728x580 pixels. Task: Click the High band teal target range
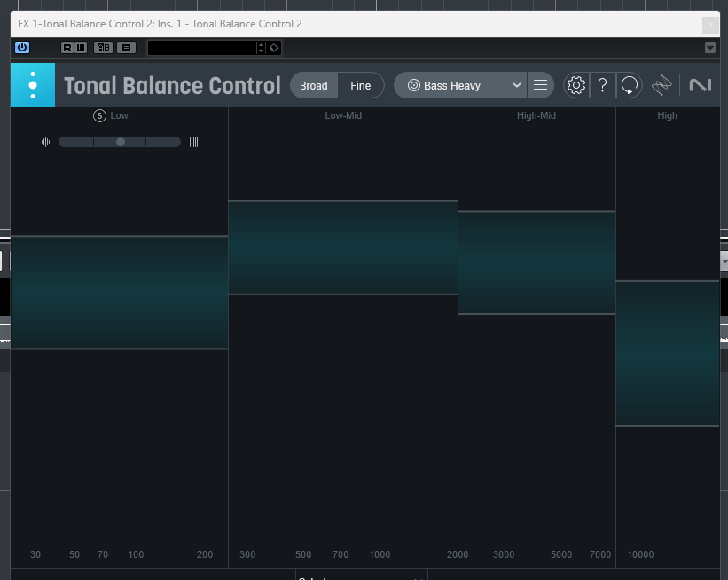click(668, 353)
